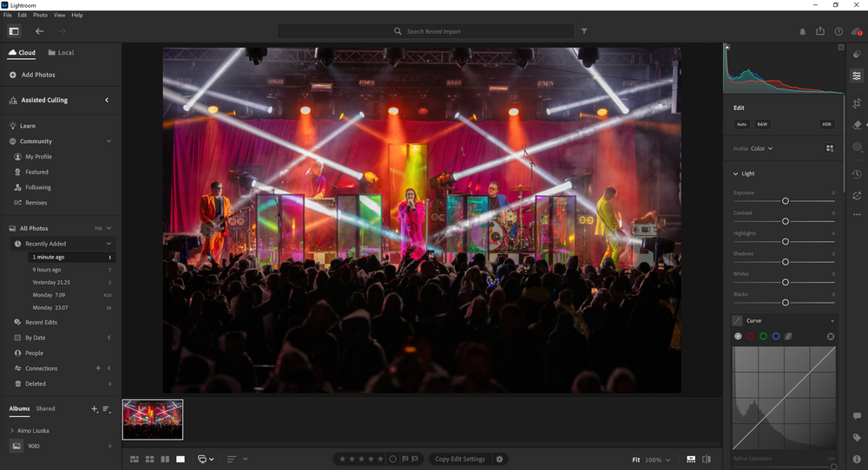Select the RGB white curve channel
868x470 pixels.
[738, 336]
